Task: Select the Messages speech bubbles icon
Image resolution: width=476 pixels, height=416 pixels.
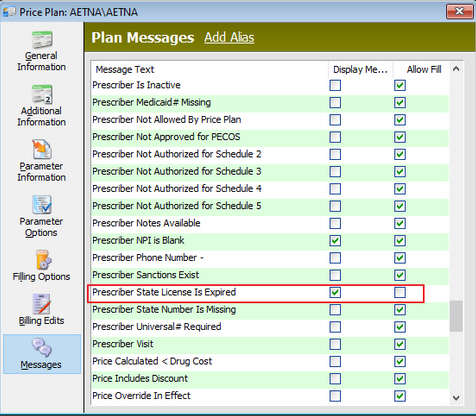Action: coord(42,348)
